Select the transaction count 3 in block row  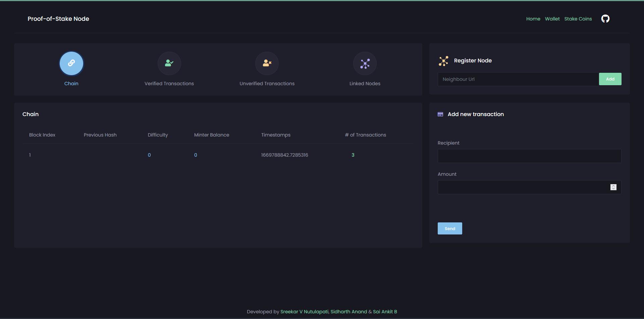[353, 155]
